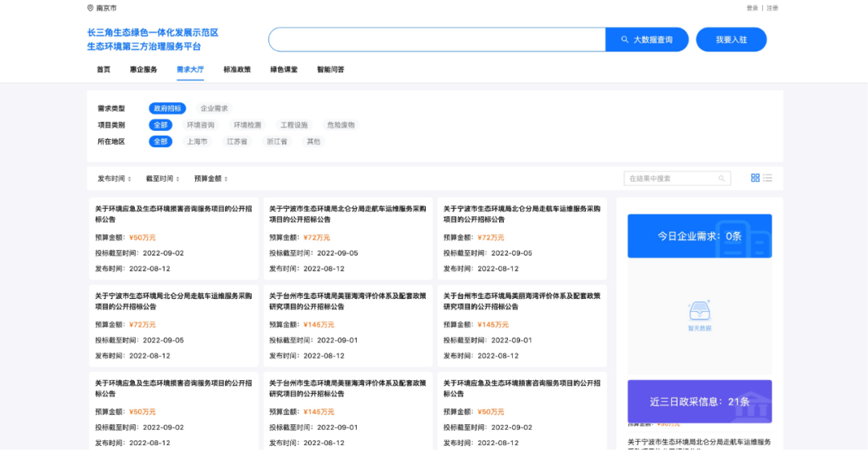The image size is (868, 450).
Task: Click the location pin icon beside 南京市
Action: 90,8
